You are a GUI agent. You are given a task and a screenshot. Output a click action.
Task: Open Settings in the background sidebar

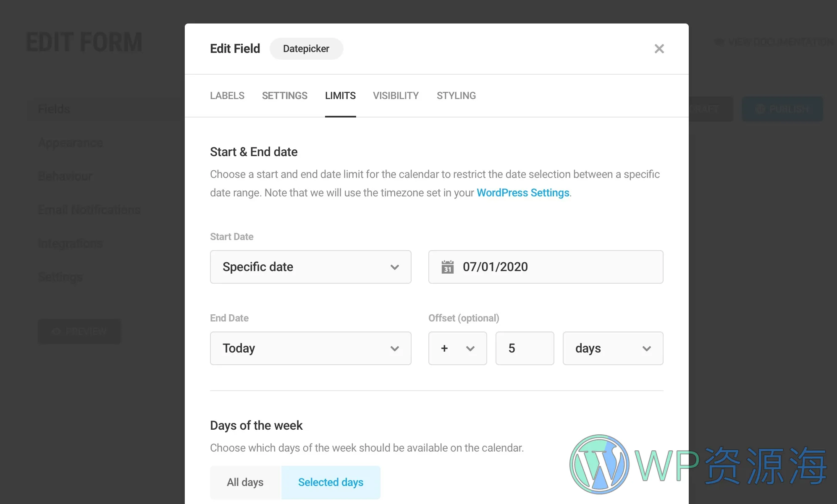[x=60, y=277]
